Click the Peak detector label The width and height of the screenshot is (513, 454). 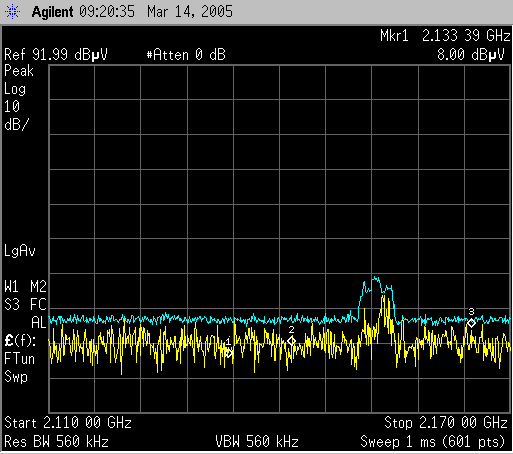[19, 71]
